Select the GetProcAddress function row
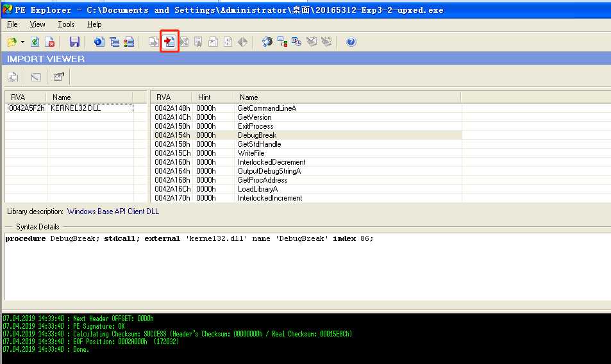This screenshot has height=364, width=611. coord(306,180)
